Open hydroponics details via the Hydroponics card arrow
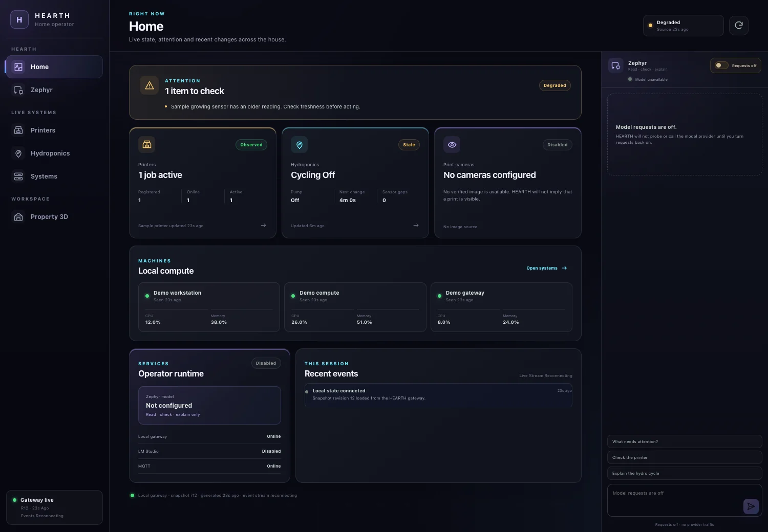Image resolution: width=768 pixels, height=532 pixels. click(416, 226)
